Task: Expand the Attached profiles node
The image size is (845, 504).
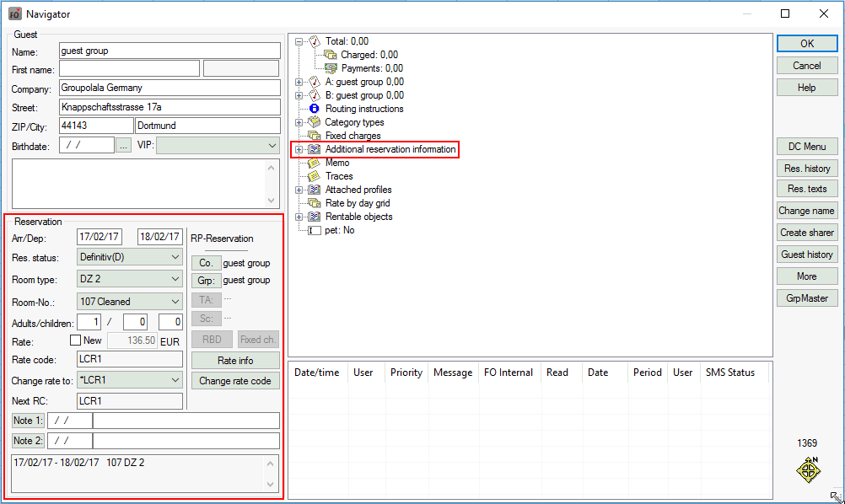Action: coord(299,190)
